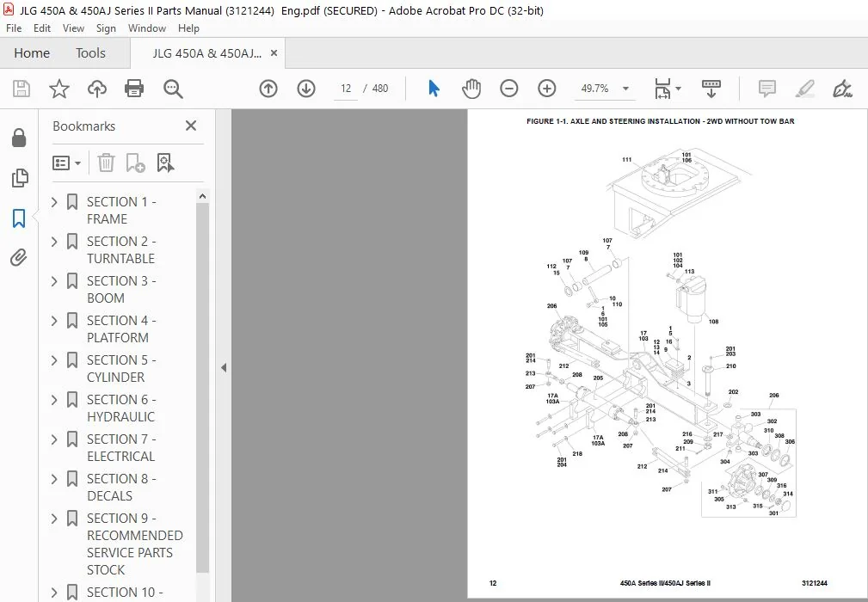
Task: Open the Edit menu
Action: click(x=41, y=28)
